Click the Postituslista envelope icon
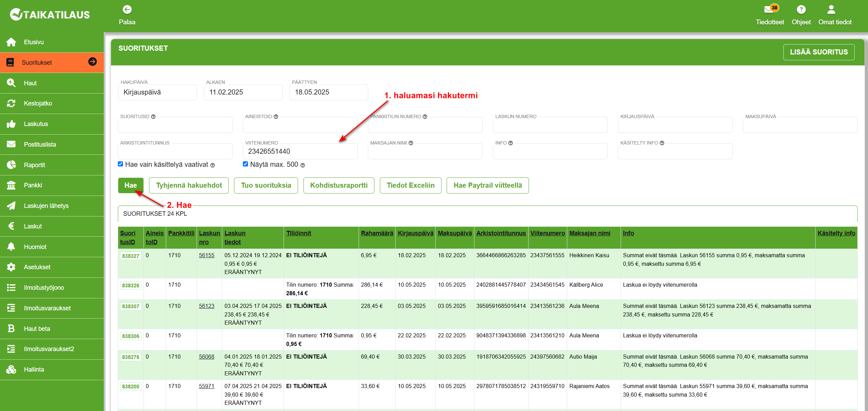868x411 pixels. (x=11, y=144)
